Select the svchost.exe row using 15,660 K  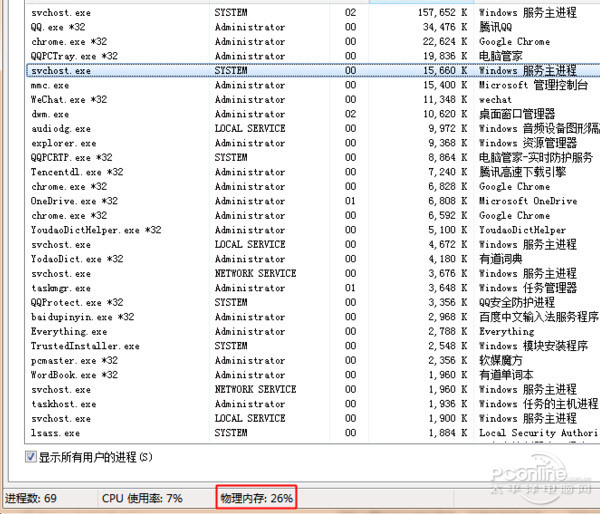(313, 71)
